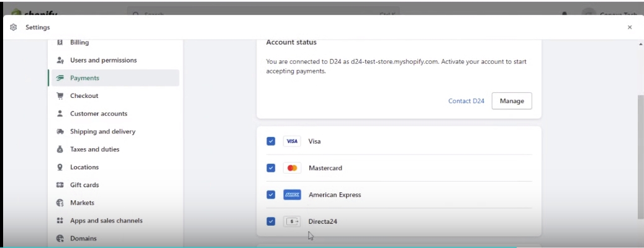
Task: Click the Gift cards icon
Action: tap(60, 185)
